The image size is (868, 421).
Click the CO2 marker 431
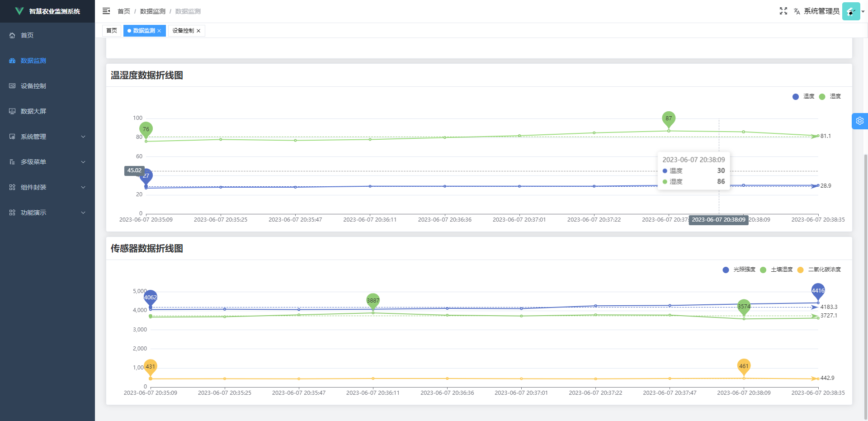pos(151,367)
